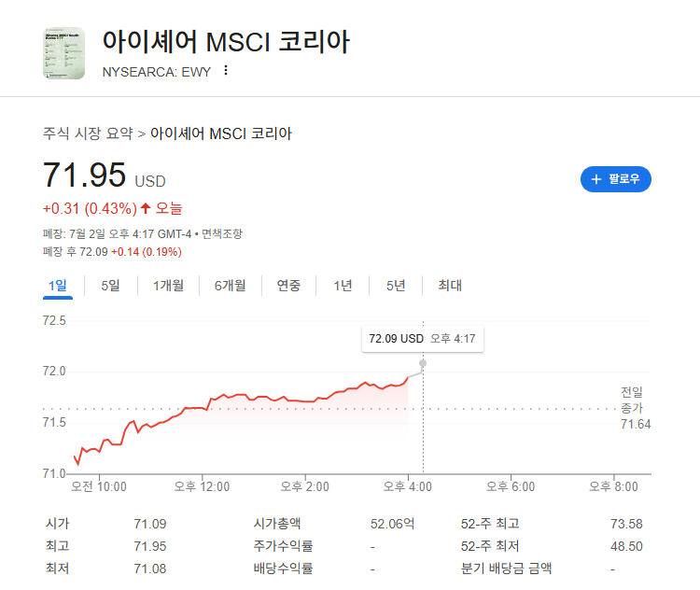Open the 주식 시장 요약 breadcrumb link
Image resolution: width=700 pixels, height=590 pixels.
click(88, 133)
